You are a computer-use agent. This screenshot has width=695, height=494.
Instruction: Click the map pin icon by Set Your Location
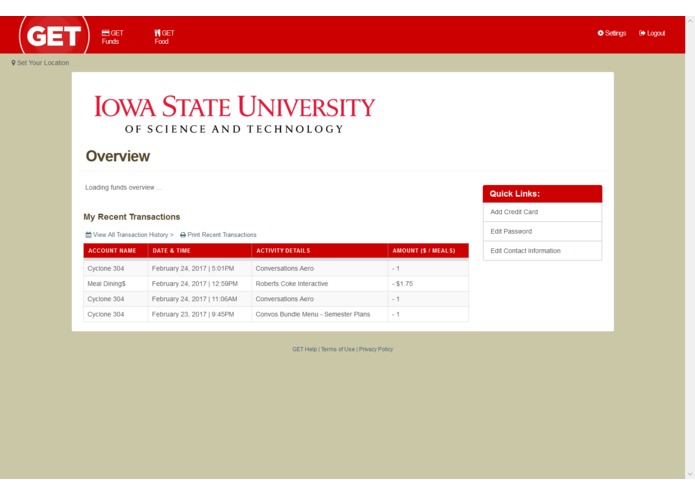point(13,63)
